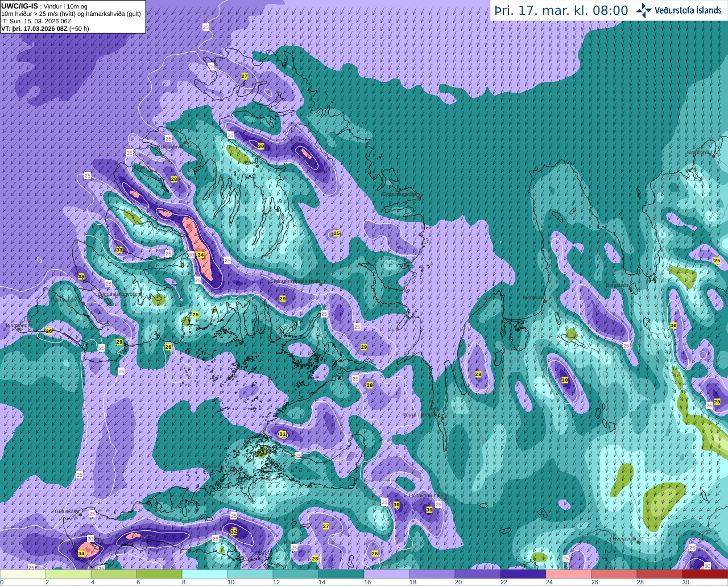Click the Steingrímsfjarðarheiði station label
This screenshot has height=586, width=728.
[295, 281]
